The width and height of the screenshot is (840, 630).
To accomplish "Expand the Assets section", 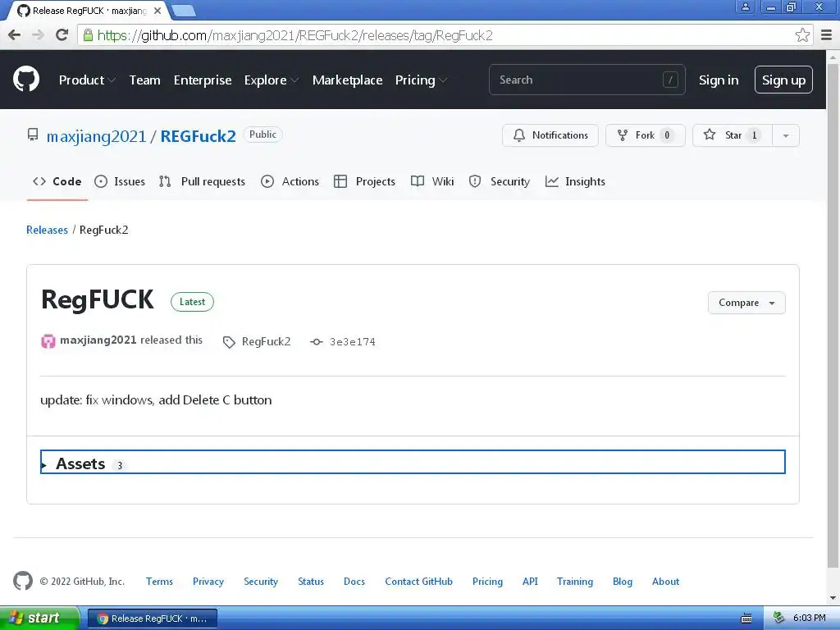I will pos(413,462).
